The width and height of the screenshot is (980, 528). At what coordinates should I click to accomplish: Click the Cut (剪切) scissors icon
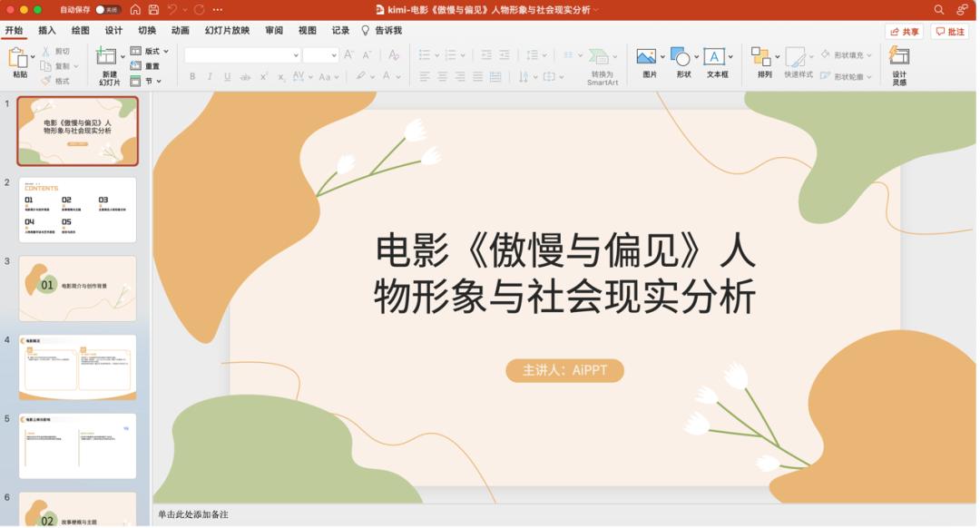(x=45, y=51)
